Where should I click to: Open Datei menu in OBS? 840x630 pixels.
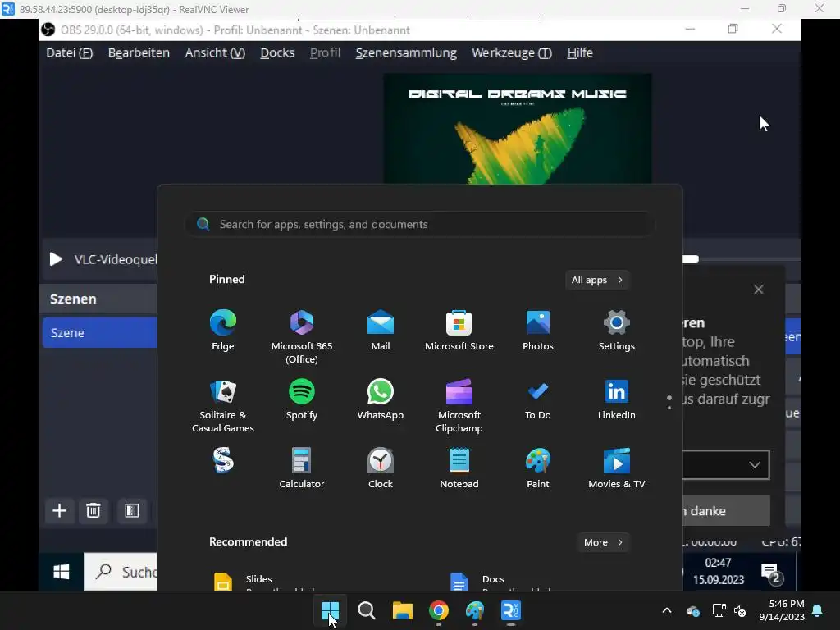69,53
